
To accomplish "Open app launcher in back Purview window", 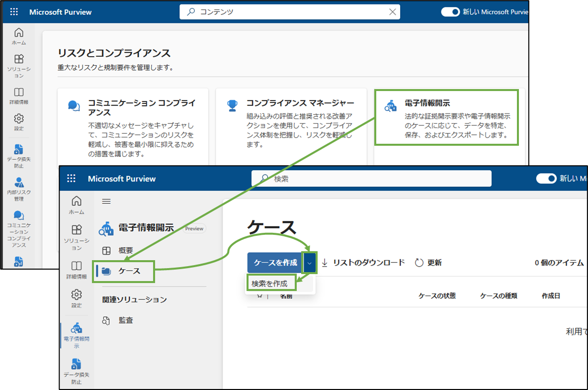I will tap(14, 11).
